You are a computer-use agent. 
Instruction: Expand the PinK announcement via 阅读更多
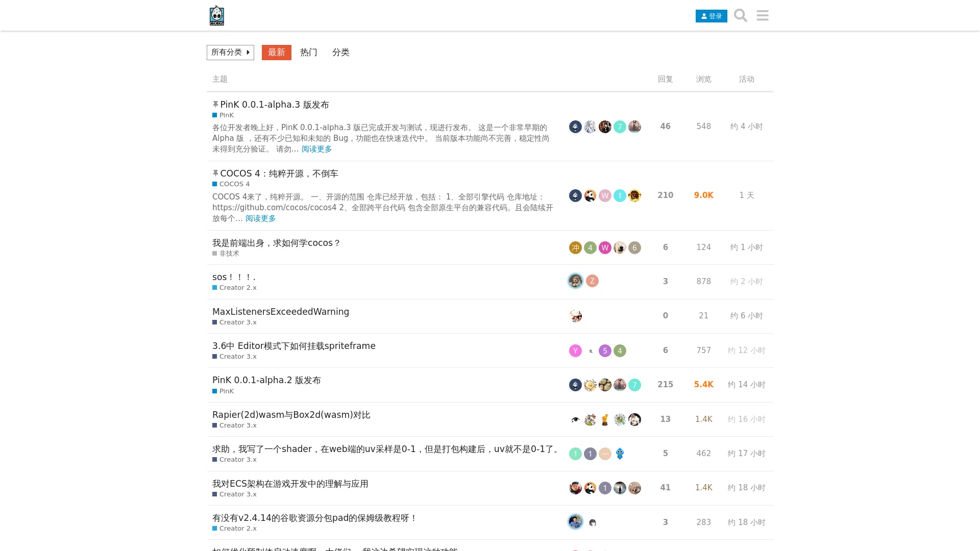[316, 149]
